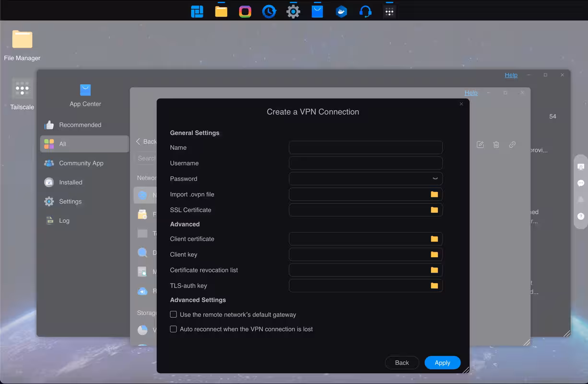Image resolution: width=588 pixels, height=384 pixels.
Task: Click the Search box in settings window
Action: [146, 158]
